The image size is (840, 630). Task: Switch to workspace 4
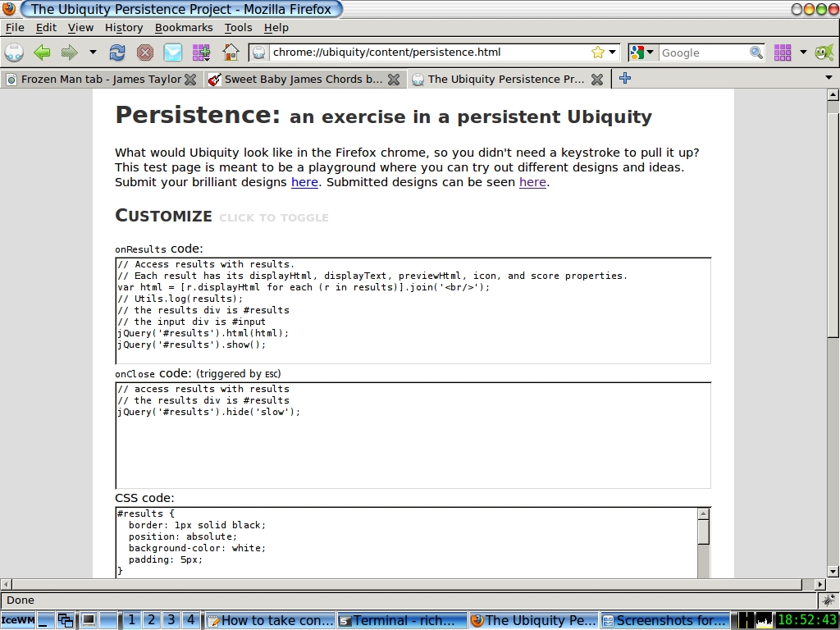190,620
